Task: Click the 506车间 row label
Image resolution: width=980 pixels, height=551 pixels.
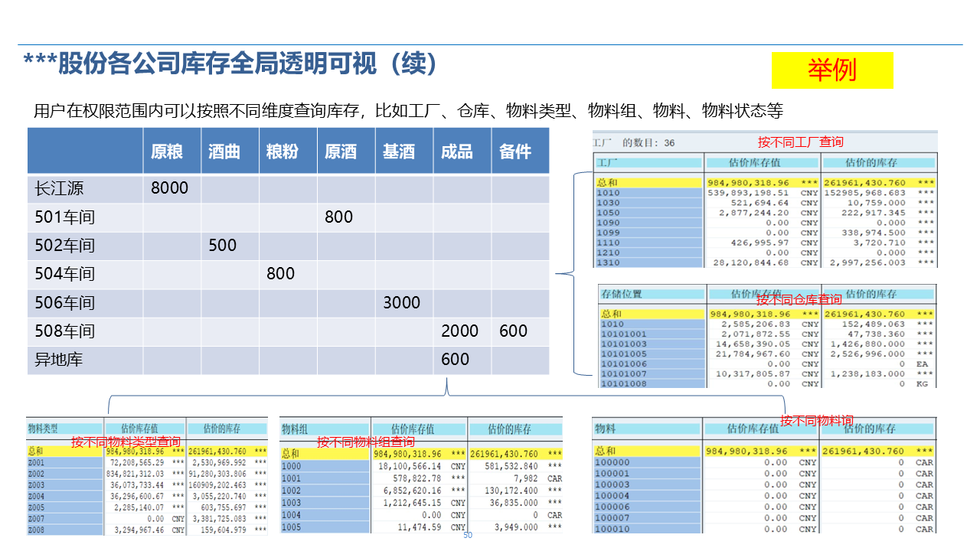Action: click(65, 303)
